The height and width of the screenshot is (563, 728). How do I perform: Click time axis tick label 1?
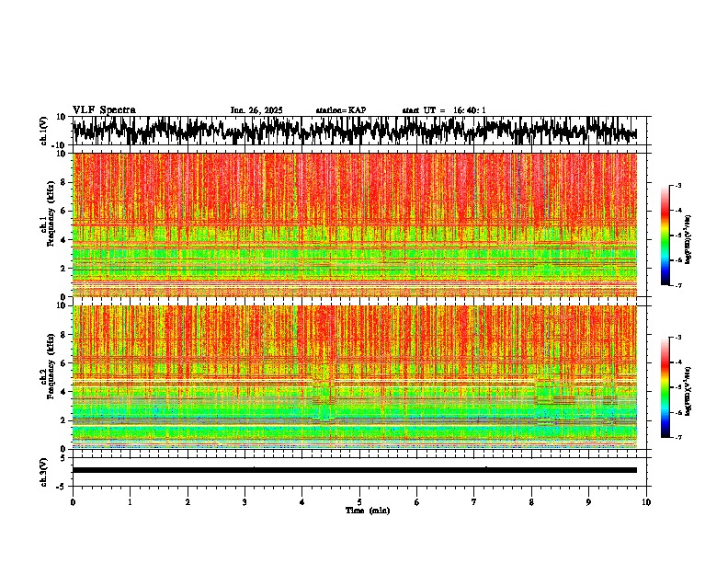130,502
